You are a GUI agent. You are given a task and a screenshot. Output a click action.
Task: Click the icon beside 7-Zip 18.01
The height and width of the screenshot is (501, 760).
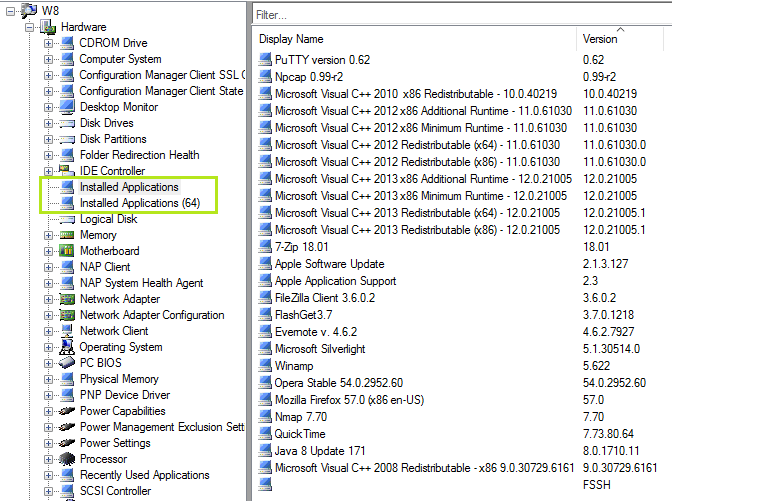click(x=265, y=247)
